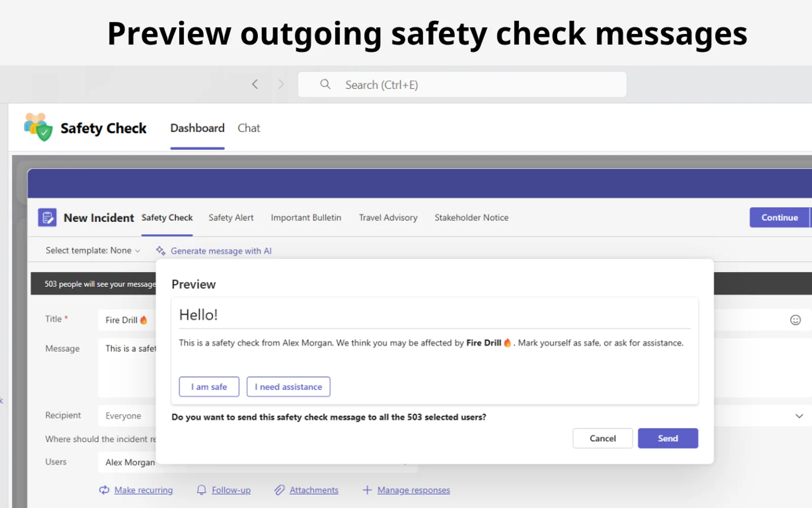Click the Message text area

coord(127,367)
